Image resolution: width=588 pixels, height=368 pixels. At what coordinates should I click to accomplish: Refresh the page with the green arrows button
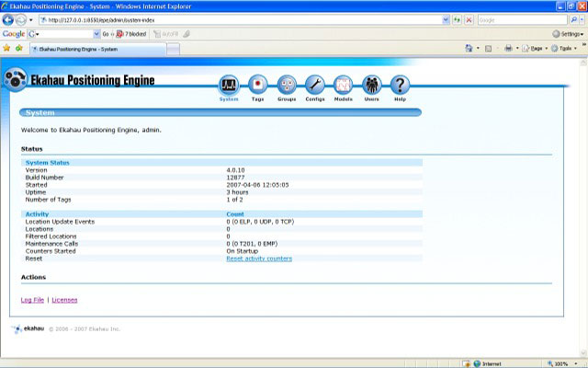pos(457,20)
